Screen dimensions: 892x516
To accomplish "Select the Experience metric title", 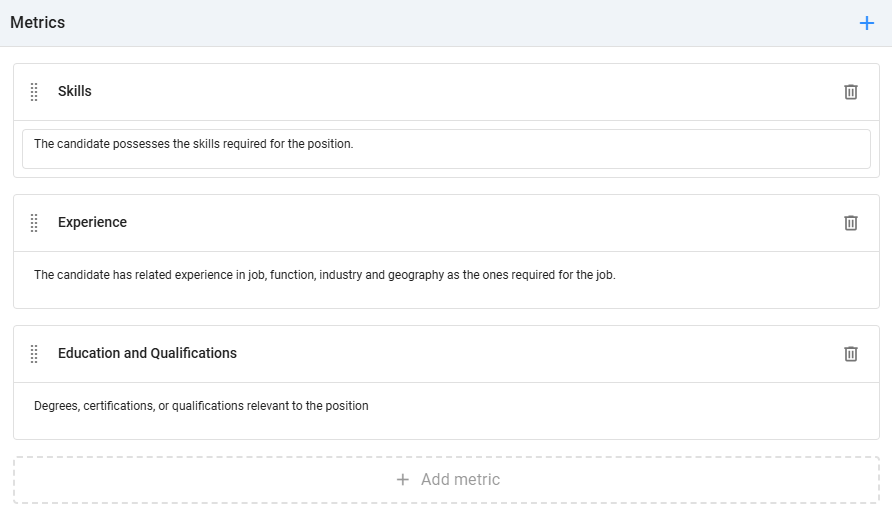I will click(x=92, y=222).
